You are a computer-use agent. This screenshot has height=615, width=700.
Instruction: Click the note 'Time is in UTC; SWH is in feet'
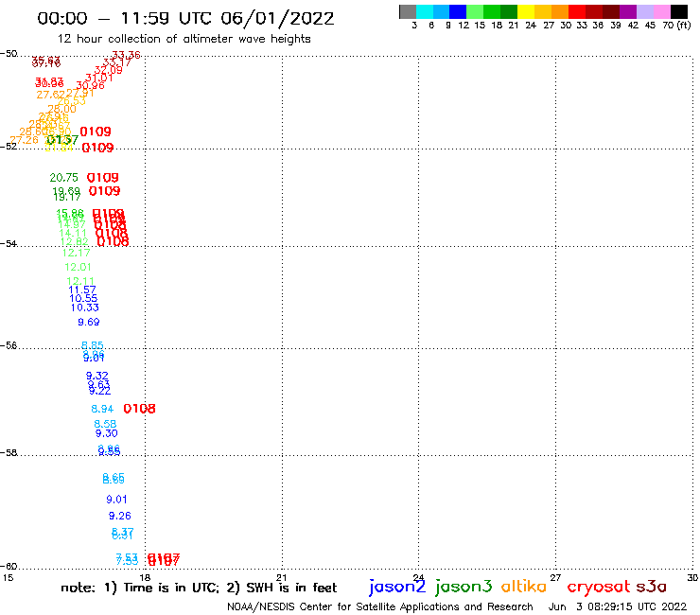(x=199, y=588)
